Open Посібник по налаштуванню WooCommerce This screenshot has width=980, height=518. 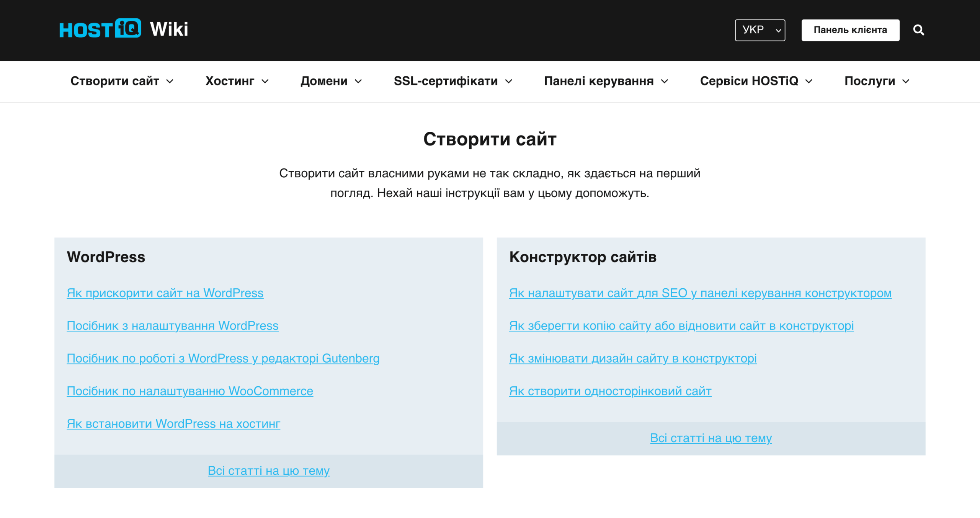pos(190,391)
